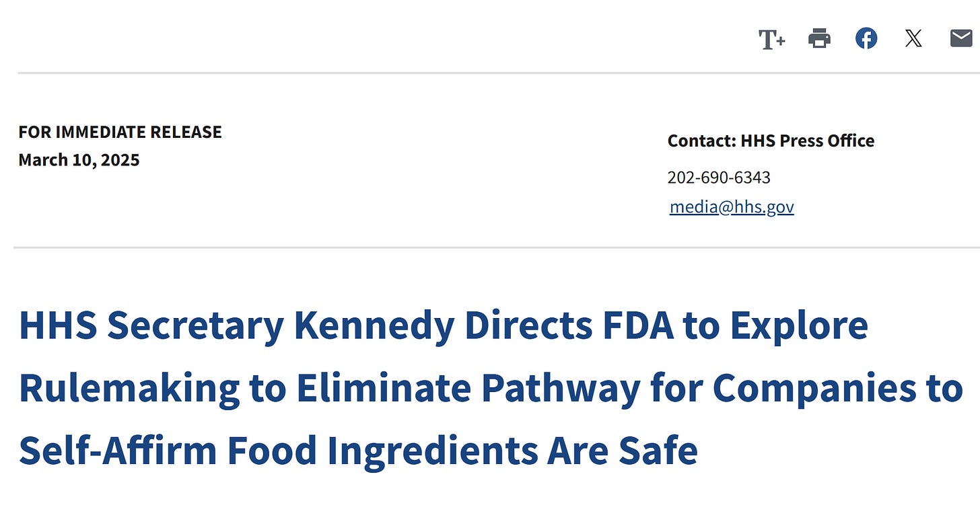Click the word "Explore" in the headline
The image size is (980, 505).
point(800,325)
